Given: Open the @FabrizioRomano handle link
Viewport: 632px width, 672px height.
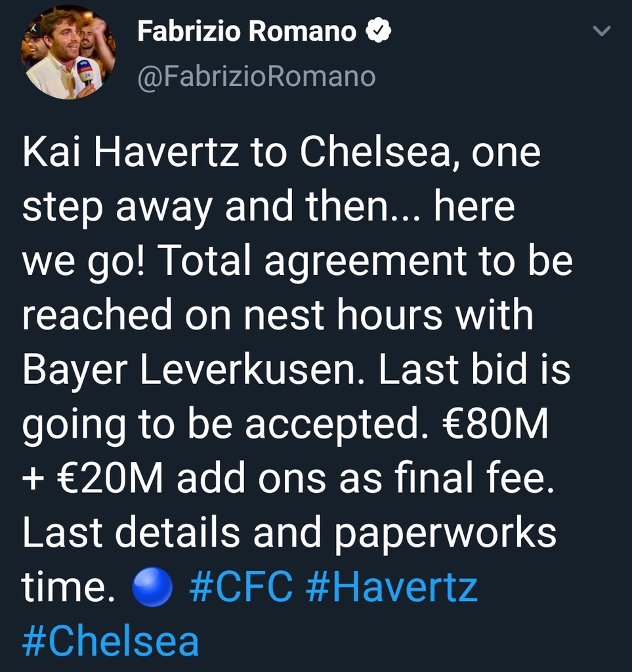Looking at the screenshot, I should 256,77.
